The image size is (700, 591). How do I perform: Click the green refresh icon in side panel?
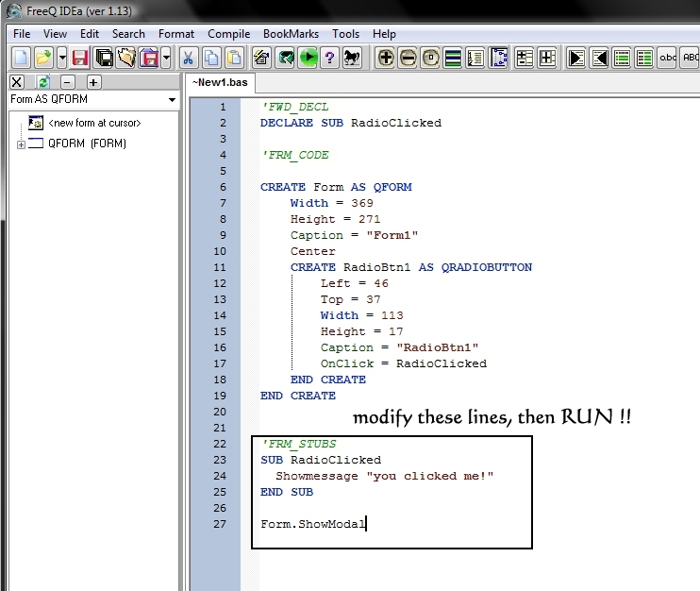(42, 82)
